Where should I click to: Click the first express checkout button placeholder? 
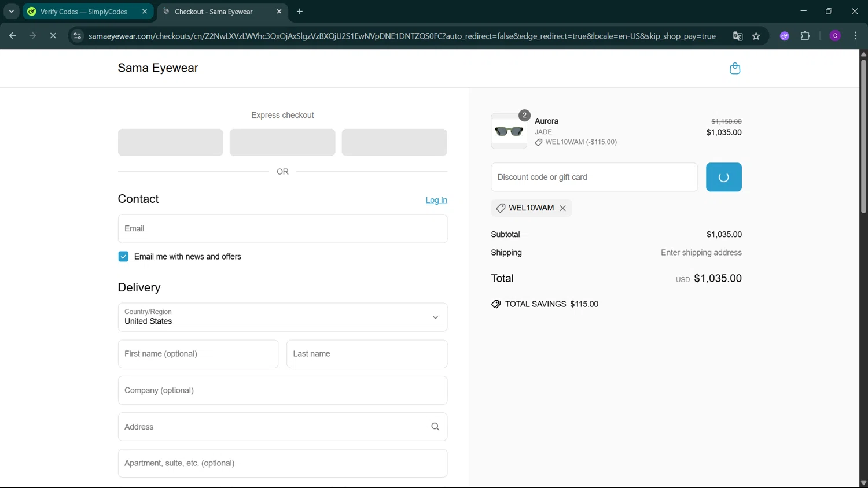[171, 142]
